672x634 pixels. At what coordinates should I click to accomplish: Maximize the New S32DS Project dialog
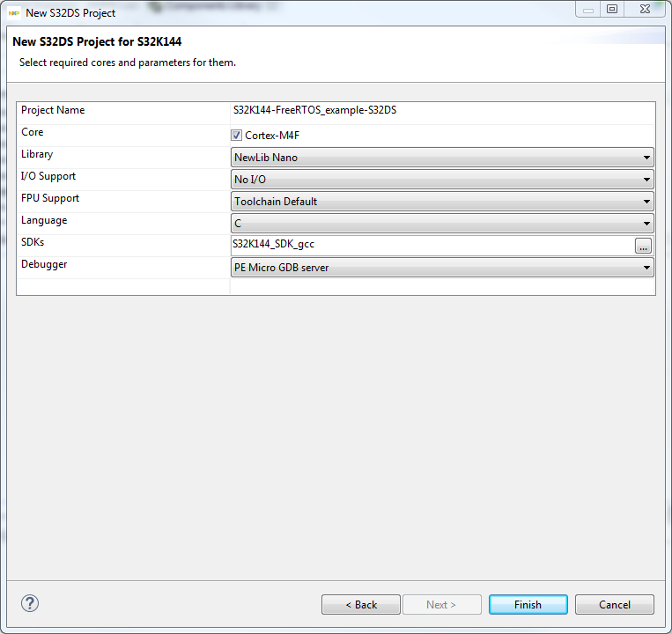(x=612, y=10)
